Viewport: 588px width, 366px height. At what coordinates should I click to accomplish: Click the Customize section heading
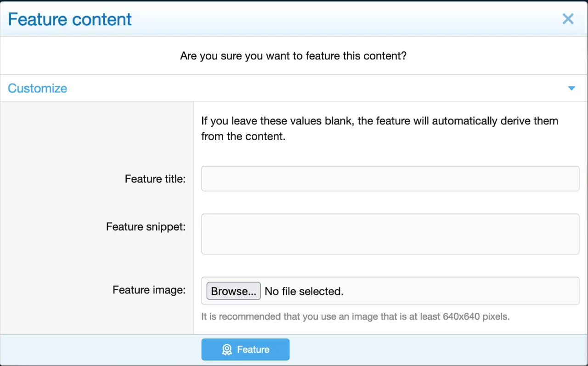38,88
